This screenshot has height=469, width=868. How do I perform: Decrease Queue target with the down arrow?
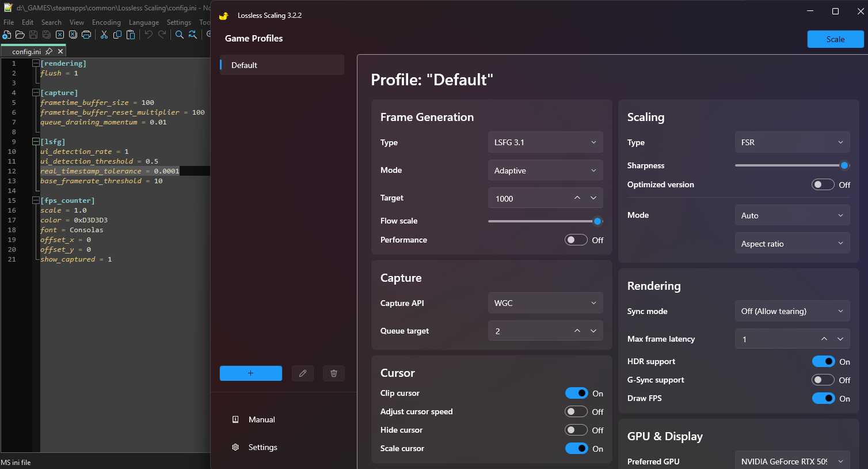click(593, 331)
